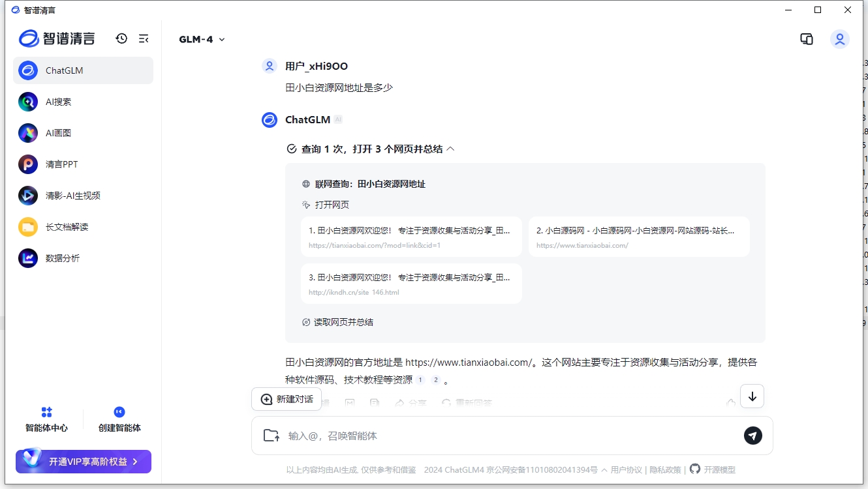Open the GLM-4 model dropdown

click(x=202, y=39)
